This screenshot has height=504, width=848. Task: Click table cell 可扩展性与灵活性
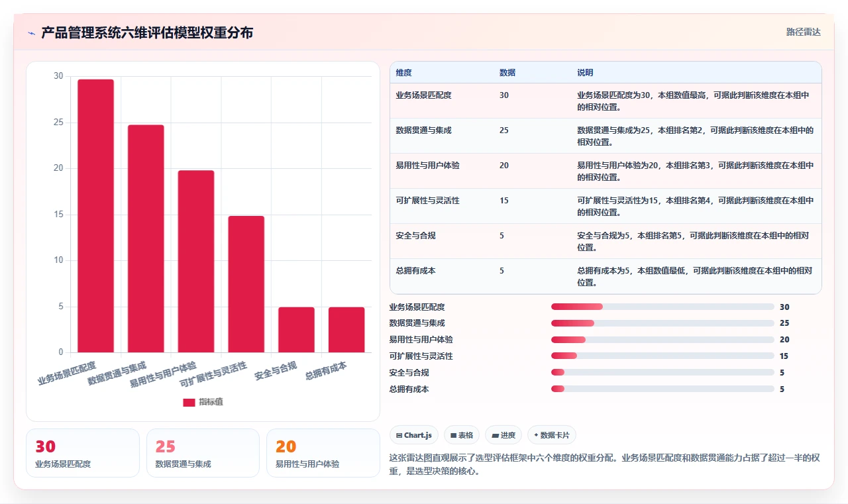[x=427, y=201]
